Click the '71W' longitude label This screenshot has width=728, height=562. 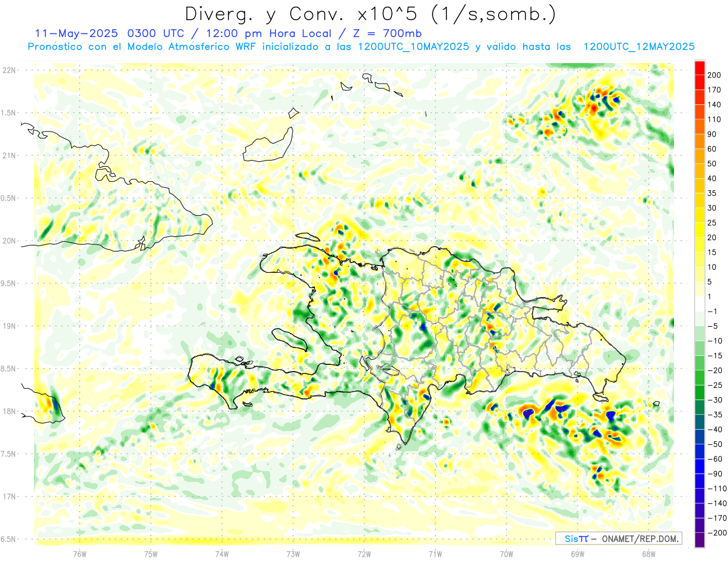(435, 554)
